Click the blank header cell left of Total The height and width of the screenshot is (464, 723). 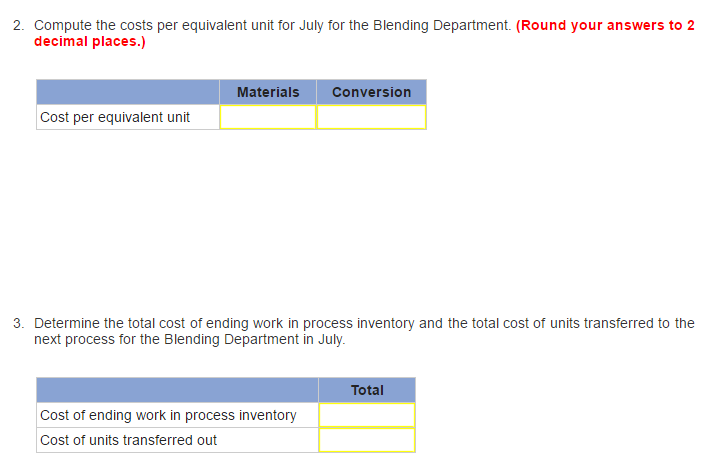point(177,390)
